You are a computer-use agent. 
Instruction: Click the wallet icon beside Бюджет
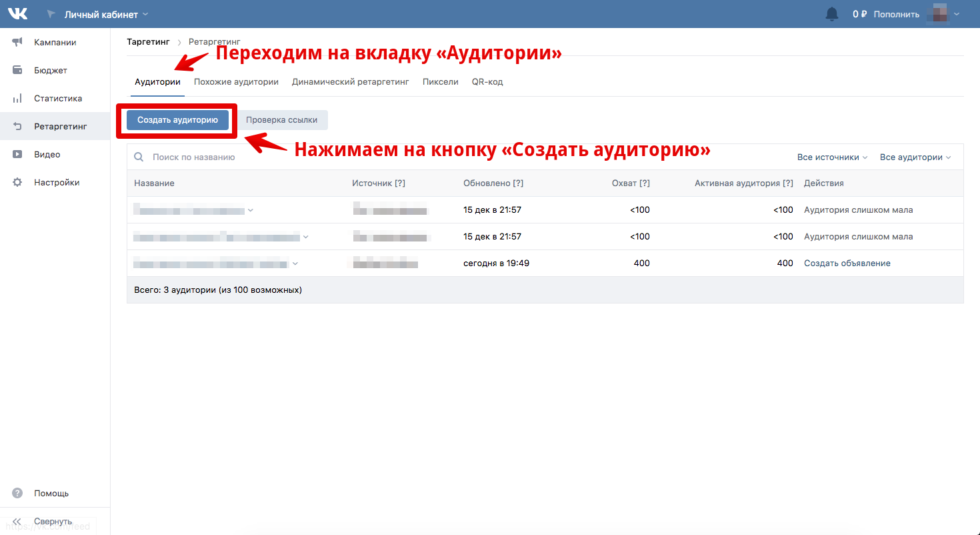(x=17, y=71)
